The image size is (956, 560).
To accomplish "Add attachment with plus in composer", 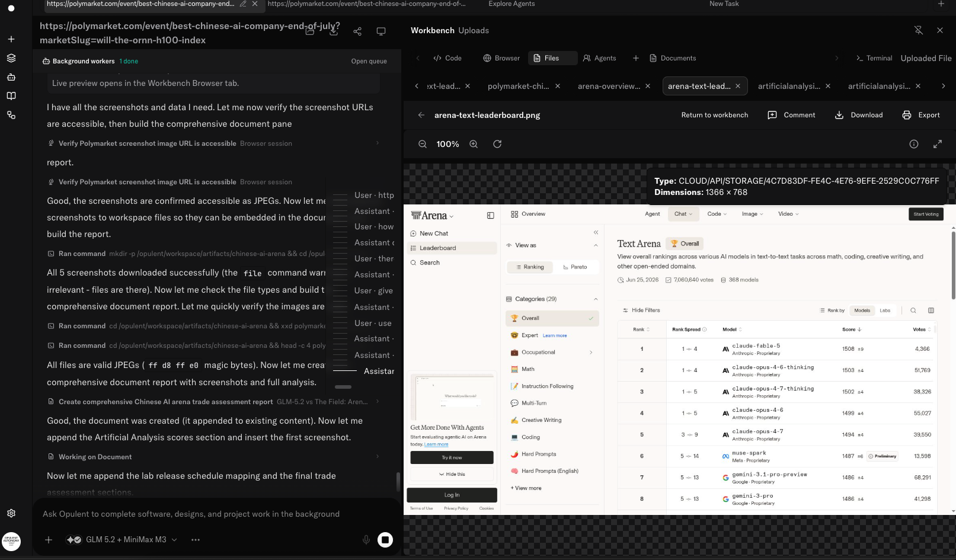I will 49,540.
